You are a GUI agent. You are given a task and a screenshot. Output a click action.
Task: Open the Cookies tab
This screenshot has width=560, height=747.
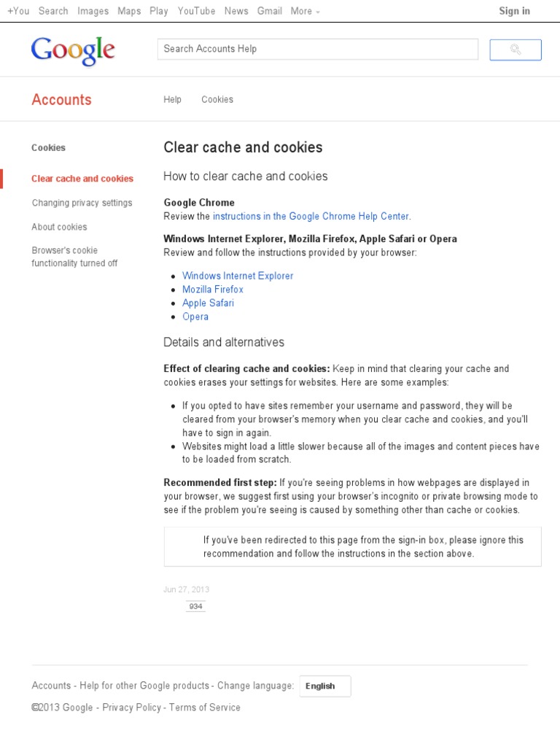click(217, 99)
